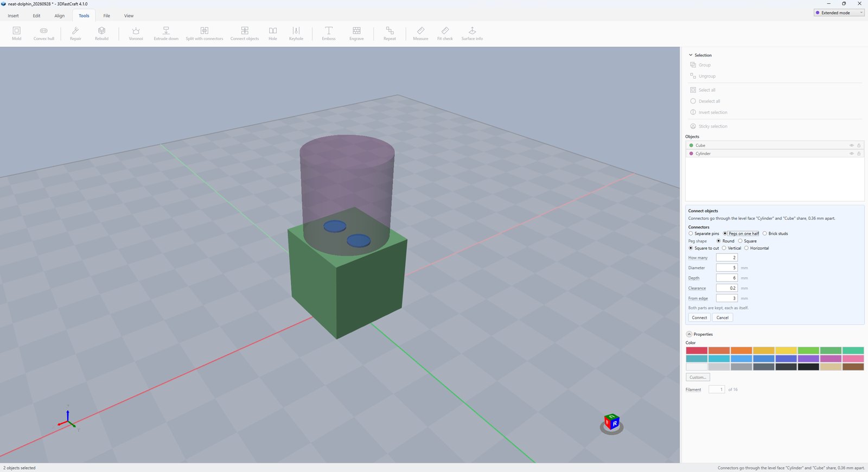
Task: Open the Extended mode dropdown
Action: pyautogui.click(x=839, y=12)
